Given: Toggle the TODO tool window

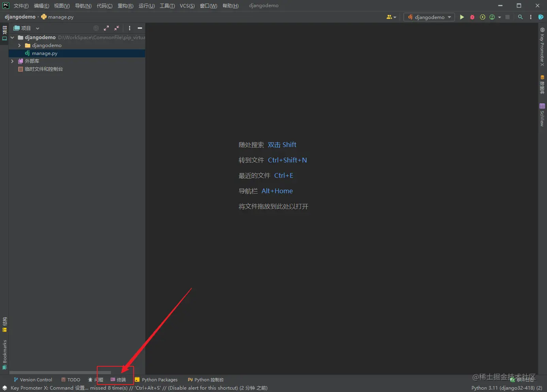Looking at the screenshot, I should (x=71, y=380).
